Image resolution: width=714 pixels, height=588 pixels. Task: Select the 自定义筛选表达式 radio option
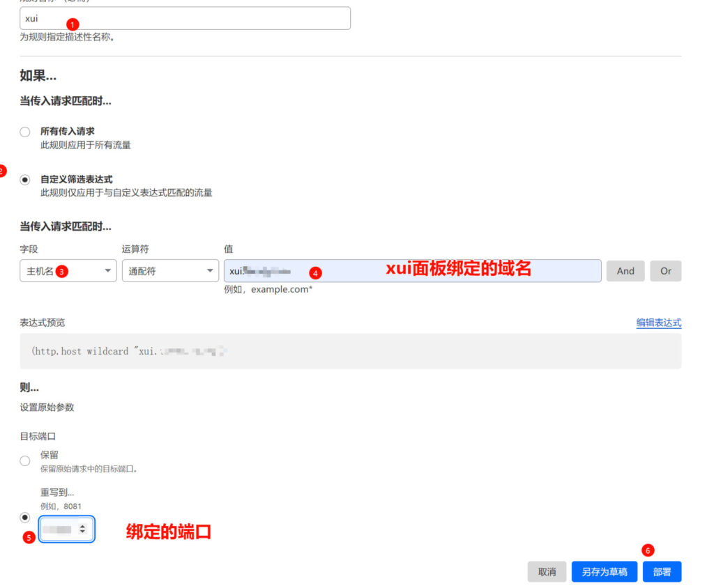(x=25, y=180)
